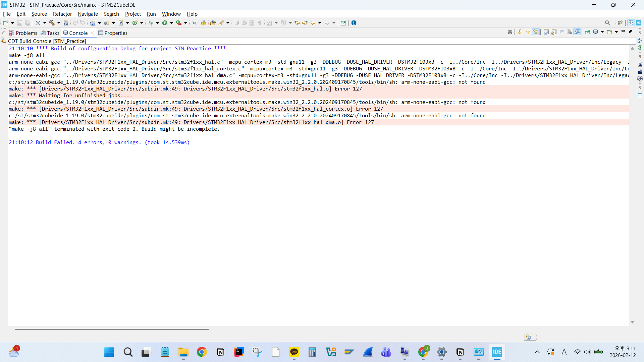Toggle bring console to front on output
The width and height of the screenshot is (644, 362).
coord(577,32)
